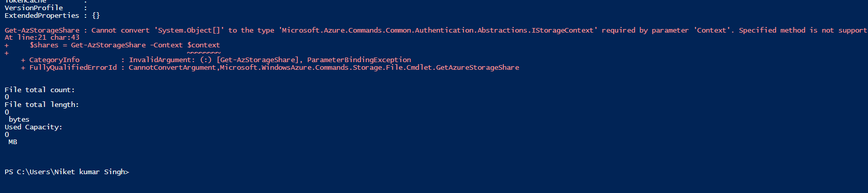
Task: Click the "Used Capacity:" output line
Action: [x=33, y=127]
